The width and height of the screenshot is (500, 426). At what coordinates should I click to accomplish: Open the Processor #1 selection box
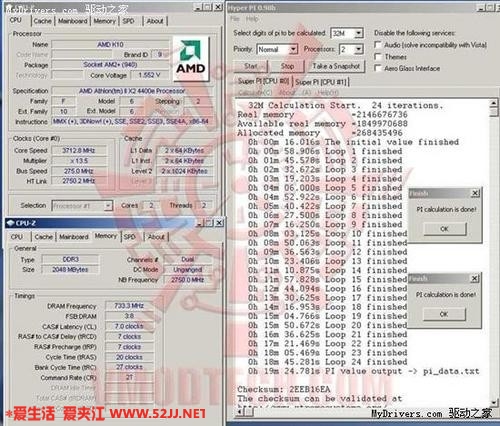[x=82, y=206]
